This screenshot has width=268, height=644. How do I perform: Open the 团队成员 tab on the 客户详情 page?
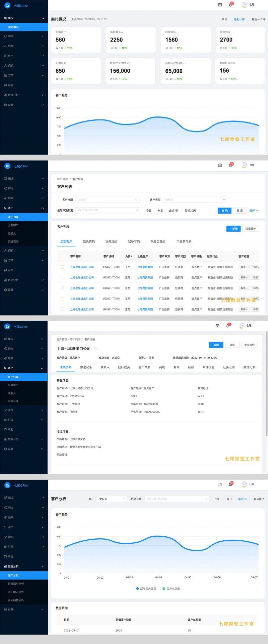pos(124,367)
